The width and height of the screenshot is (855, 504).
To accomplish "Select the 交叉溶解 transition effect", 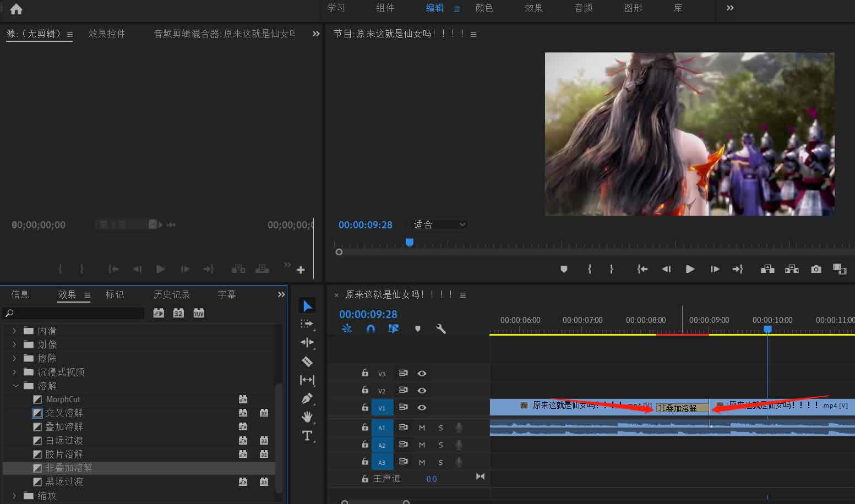I will (x=64, y=413).
